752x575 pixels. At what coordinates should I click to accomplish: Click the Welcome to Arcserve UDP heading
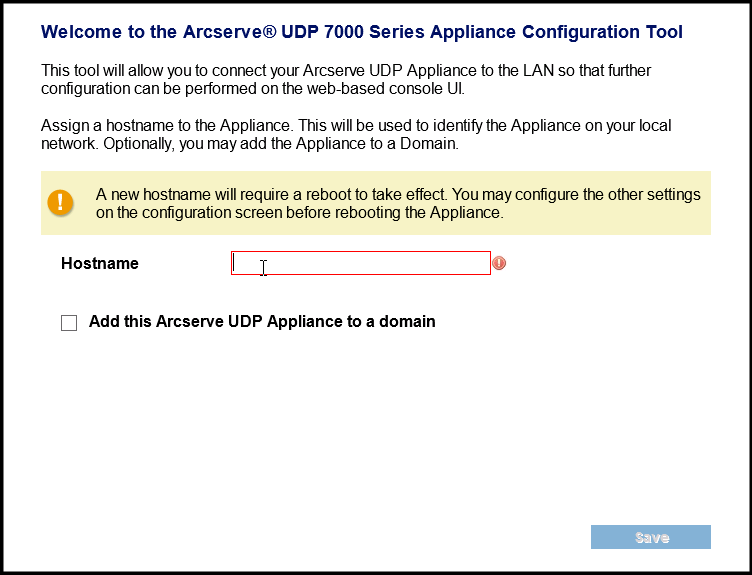(x=362, y=33)
